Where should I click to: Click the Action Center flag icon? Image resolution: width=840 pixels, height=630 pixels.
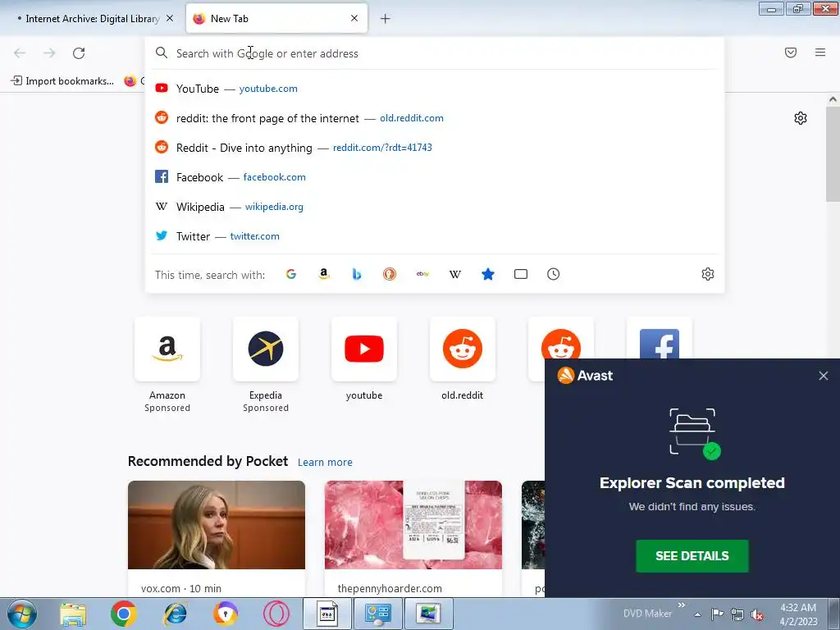coord(717,614)
